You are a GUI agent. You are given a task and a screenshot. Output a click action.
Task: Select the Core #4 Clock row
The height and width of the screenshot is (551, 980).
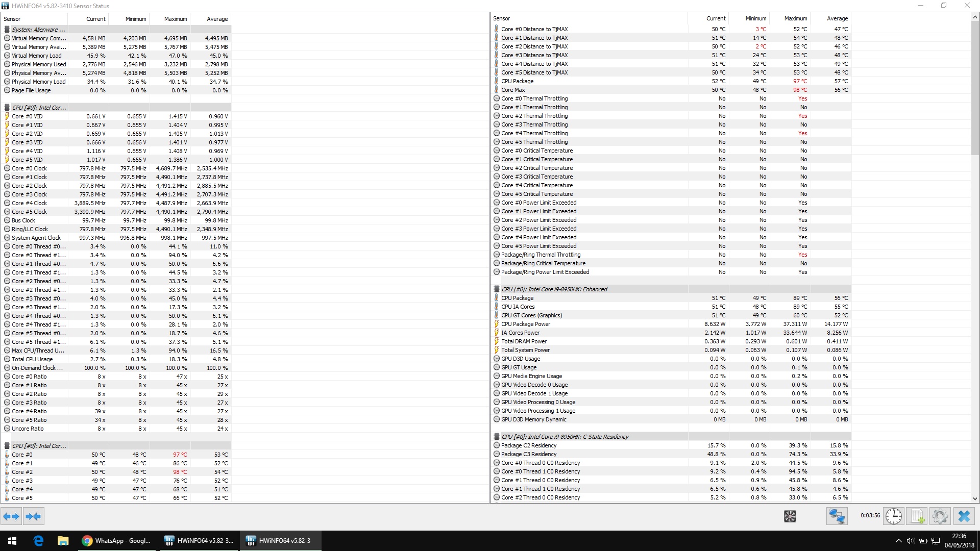pyautogui.click(x=116, y=203)
